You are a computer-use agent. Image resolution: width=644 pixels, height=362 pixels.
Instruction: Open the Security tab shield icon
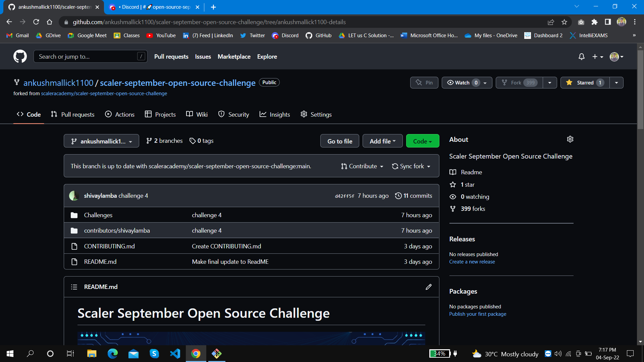pos(221,114)
